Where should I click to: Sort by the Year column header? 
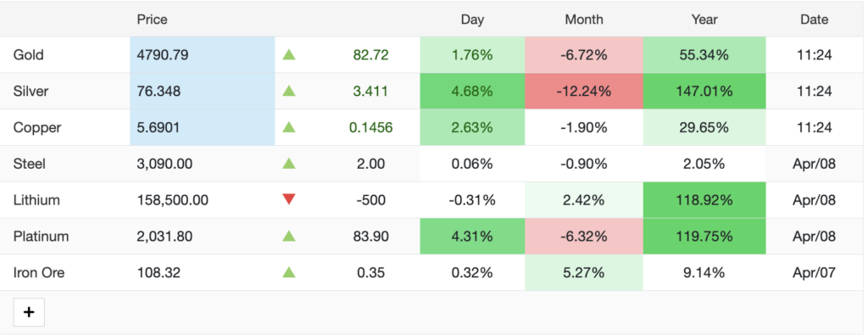pos(704,20)
